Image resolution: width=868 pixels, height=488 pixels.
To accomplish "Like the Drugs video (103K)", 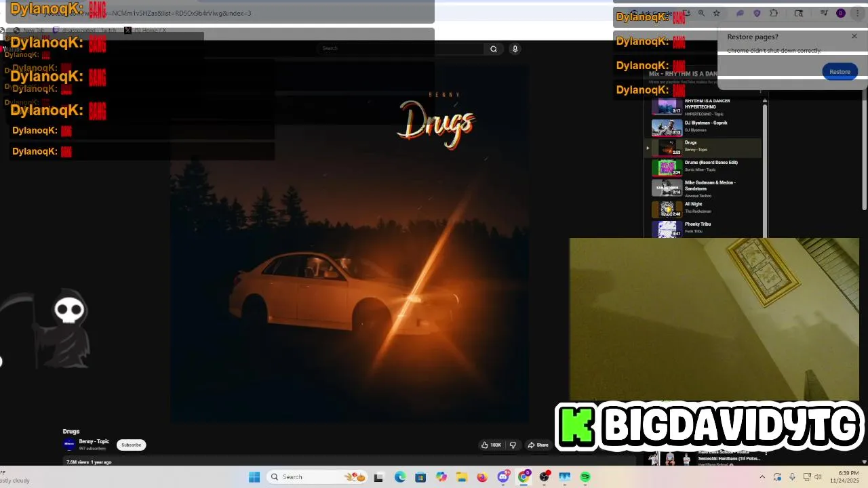I will [x=491, y=445].
